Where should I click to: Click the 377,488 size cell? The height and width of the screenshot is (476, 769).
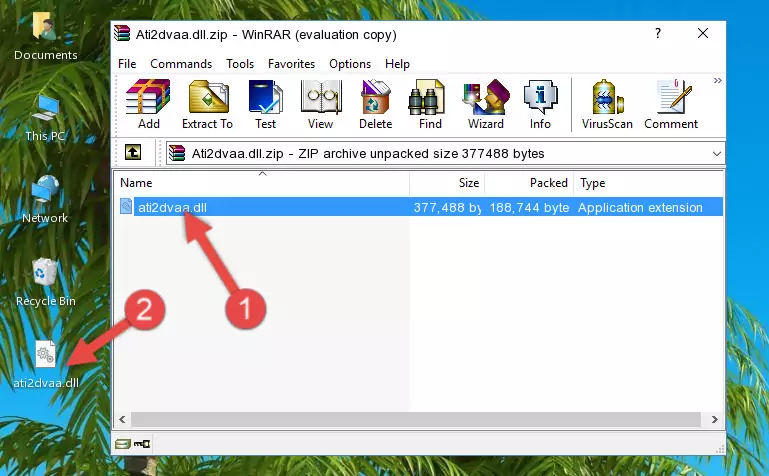point(447,207)
